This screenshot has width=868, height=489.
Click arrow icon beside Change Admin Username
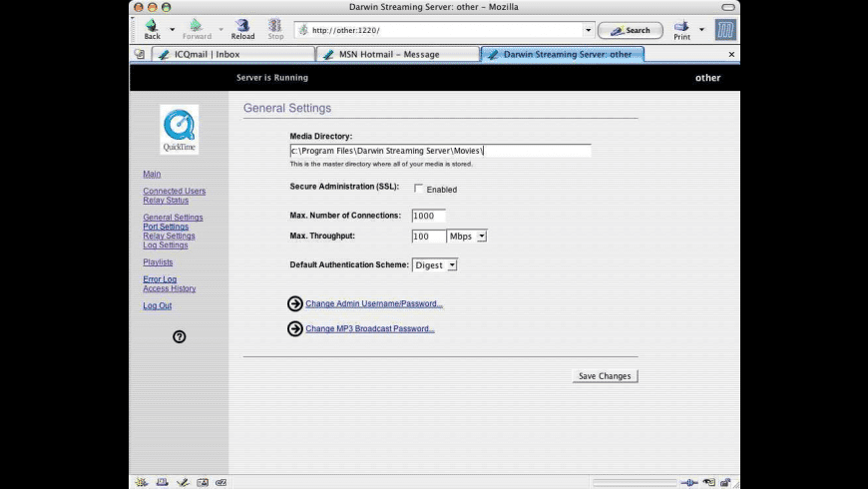point(295,303)
